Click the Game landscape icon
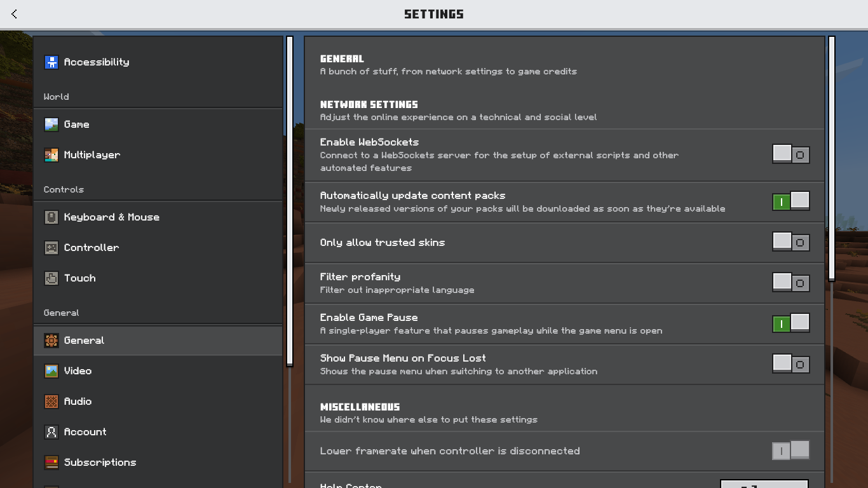 (x=51, y=125)
